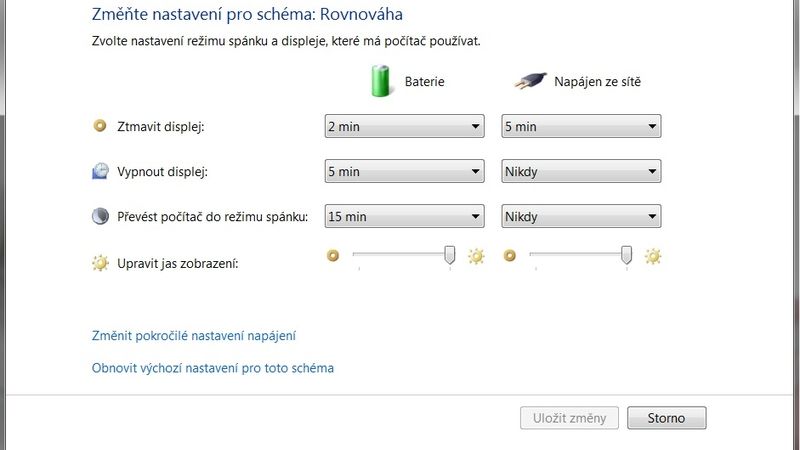This screenshot has height=450, width=800.
Task: Open the plugged-in Ztmavit displej dropdown showing 5 min
Action: 581,126
